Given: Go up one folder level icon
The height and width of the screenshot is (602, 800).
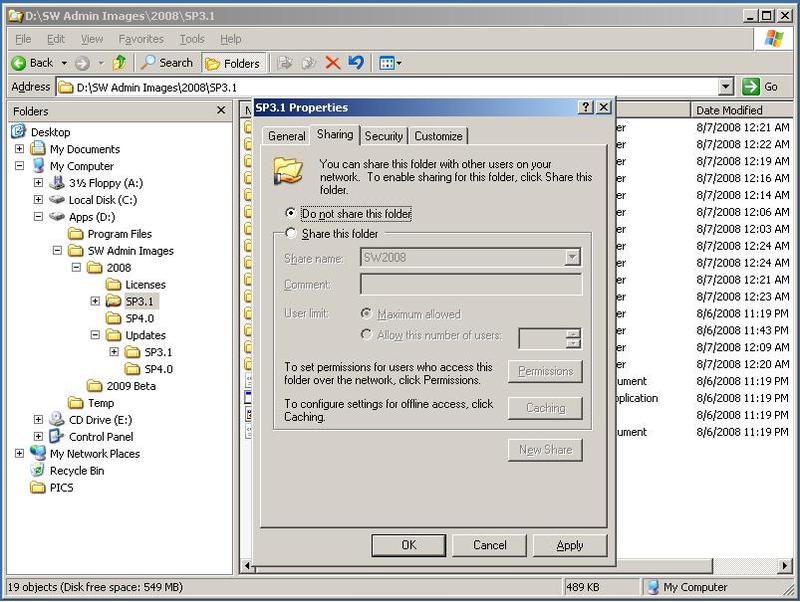Looking at the screenshot, I should 119,63.
